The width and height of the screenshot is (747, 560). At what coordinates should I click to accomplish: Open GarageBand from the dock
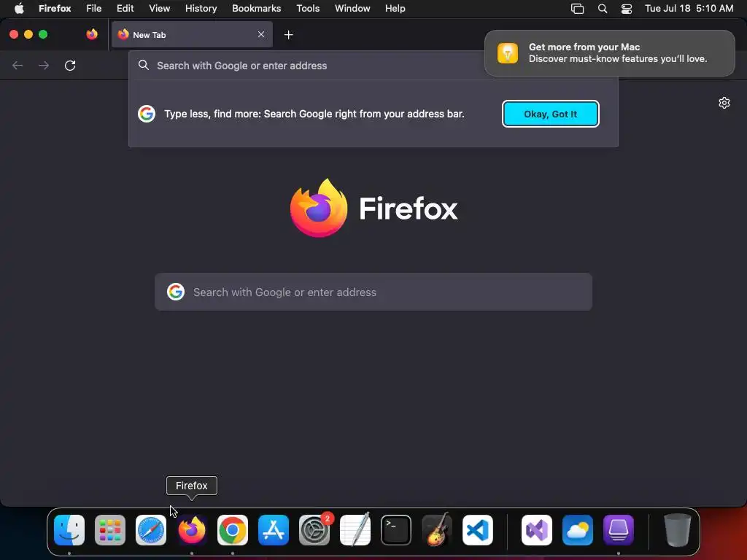click(x=437, y=530)
